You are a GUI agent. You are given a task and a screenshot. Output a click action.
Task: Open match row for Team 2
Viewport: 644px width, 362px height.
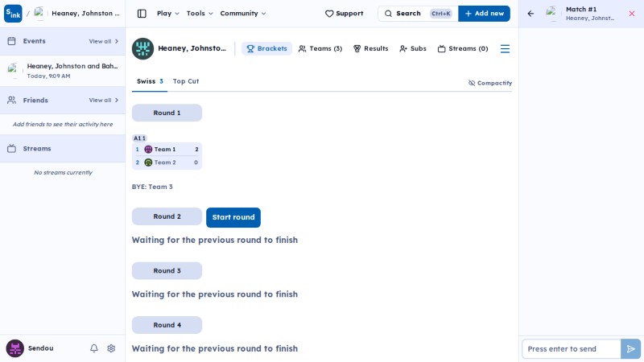click(x=167, y=162)
